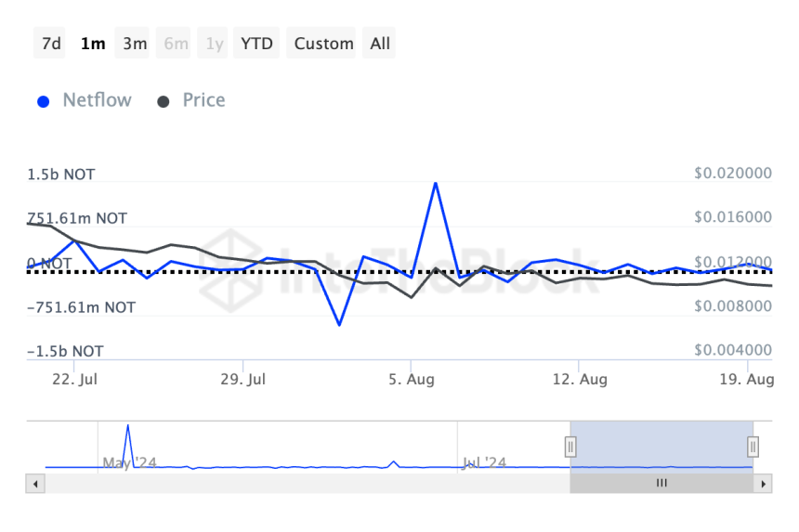Viewport: 799px width, 532px height.
Task: Switch to the 1m range
Action: (93, 44)
